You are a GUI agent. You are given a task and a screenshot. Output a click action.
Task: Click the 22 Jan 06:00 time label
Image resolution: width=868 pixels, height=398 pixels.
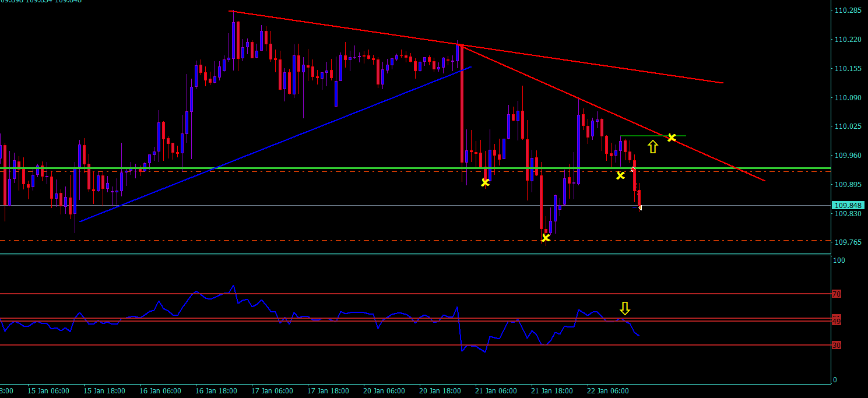point(609,391)
